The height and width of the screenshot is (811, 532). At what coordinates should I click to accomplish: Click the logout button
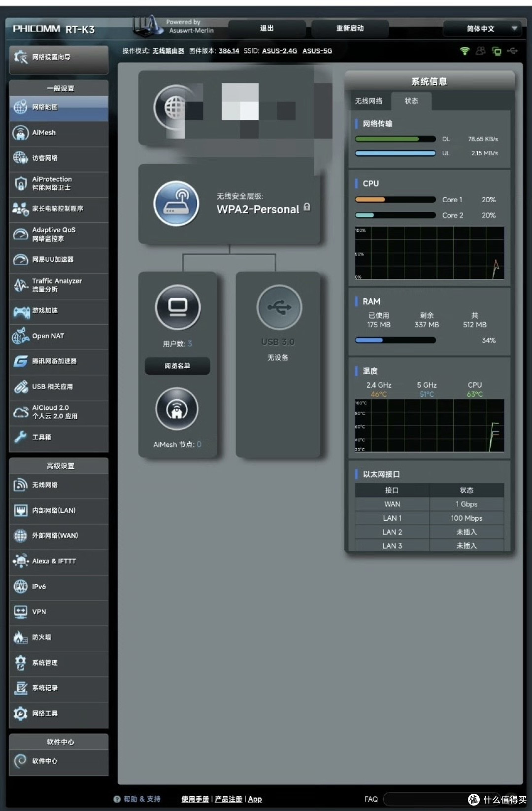[267, 29]
